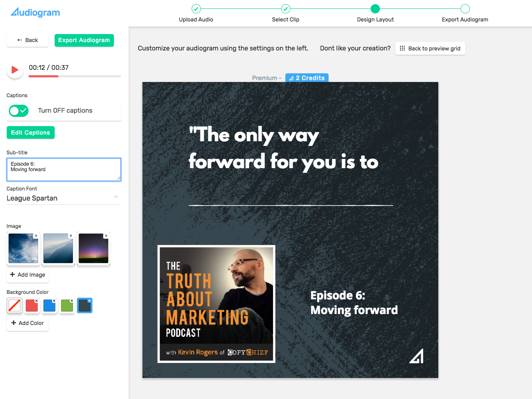This screenshot has width=532, height=399.
Task: Remove the aurora night image
Action: tap(106, 236)
